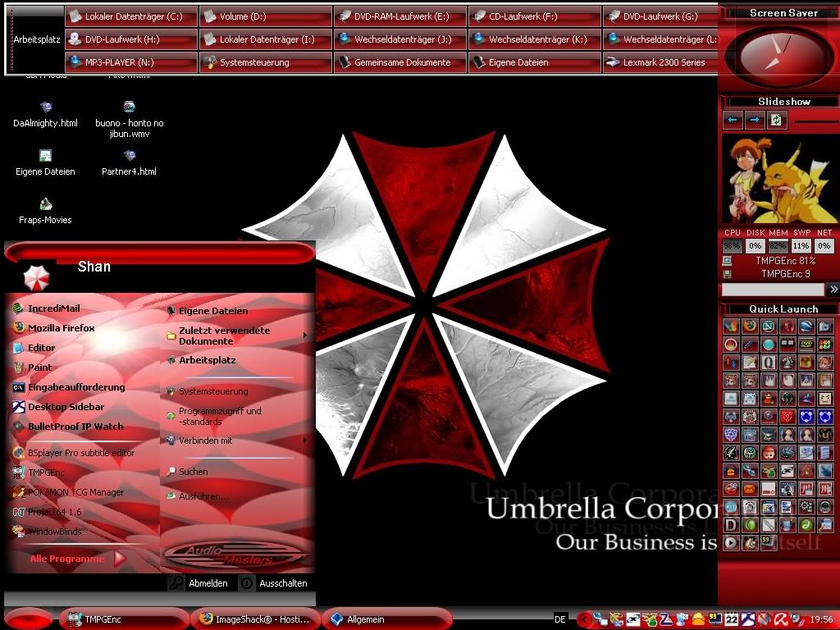
Task: Switch to TMPGEnc taskbar window
Action: [123, 619]
